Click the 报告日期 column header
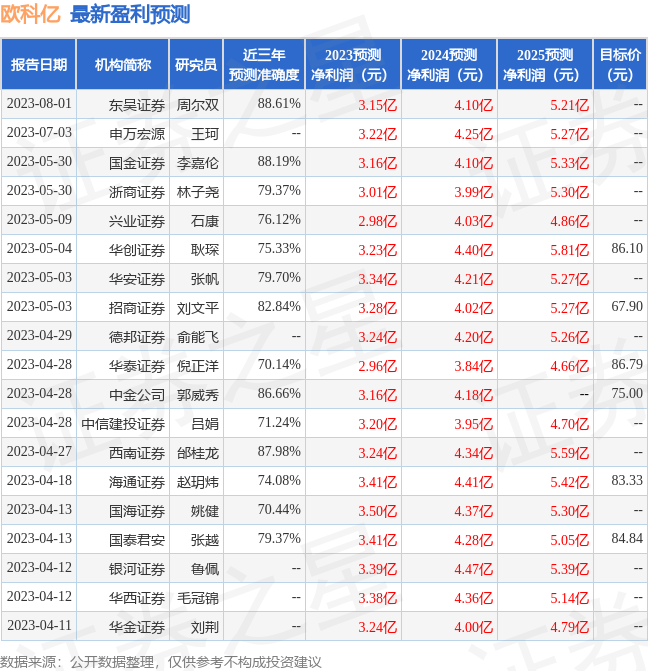The image size is (648, 671). (39, 65)
